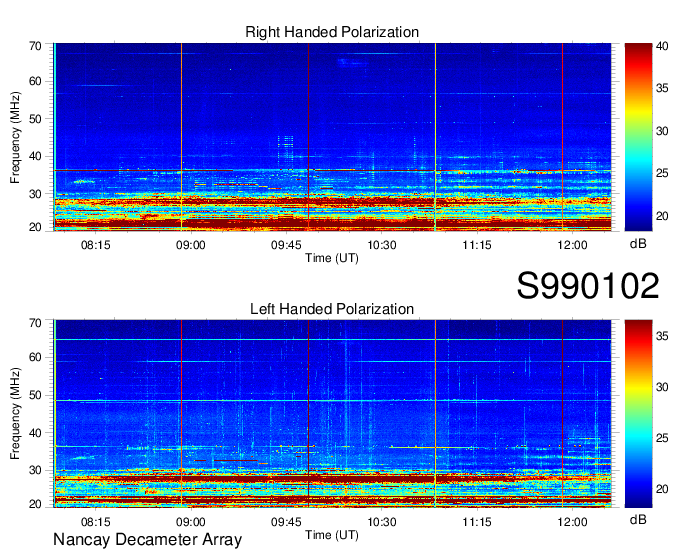Click the 09:45 tick under Left Handed plot
Image resolution: width=680 pixels, height=552 pixels.
pos(286,522)
